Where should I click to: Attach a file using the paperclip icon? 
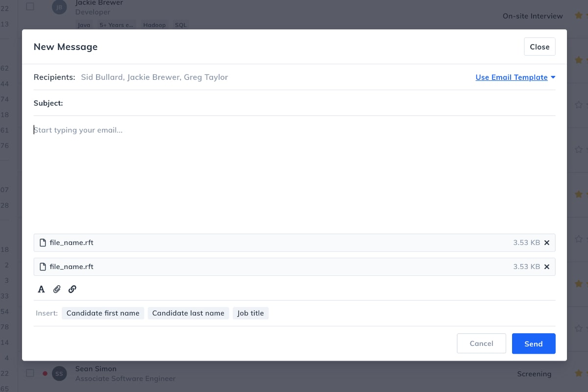tap(57, 289)
